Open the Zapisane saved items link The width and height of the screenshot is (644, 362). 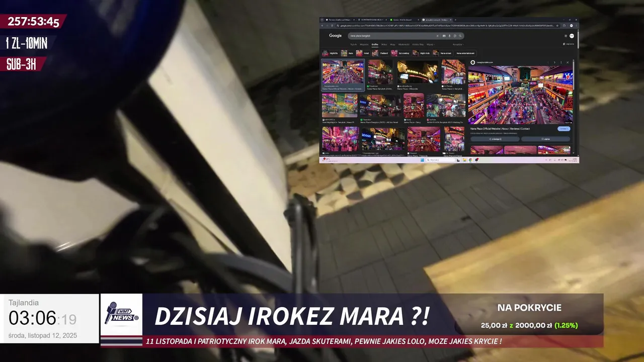click(569, 44)
